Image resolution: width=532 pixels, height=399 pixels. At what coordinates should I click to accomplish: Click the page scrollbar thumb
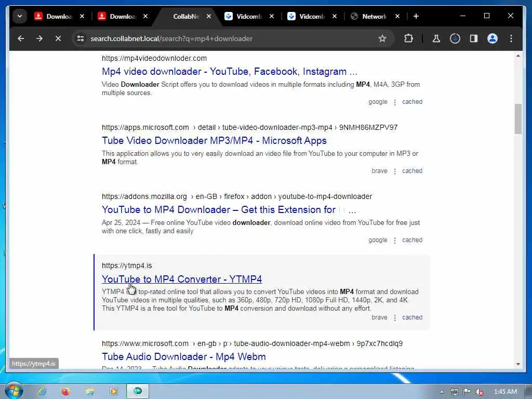[518, 119]
